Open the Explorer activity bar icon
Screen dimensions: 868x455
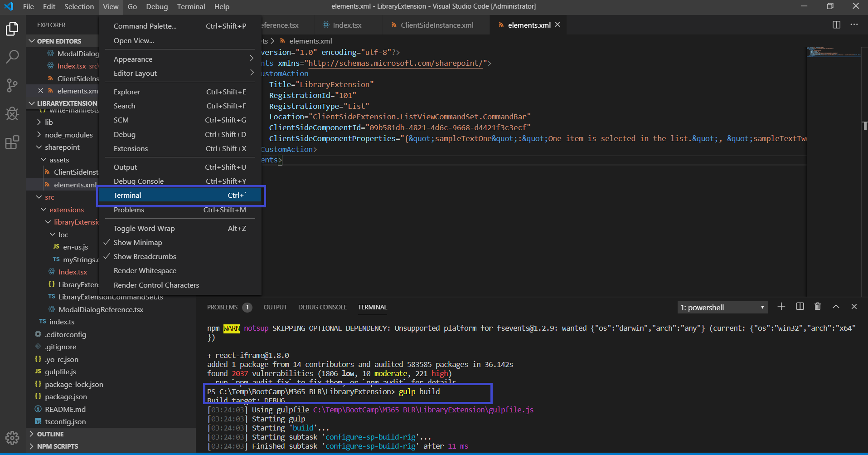point(12,29)
